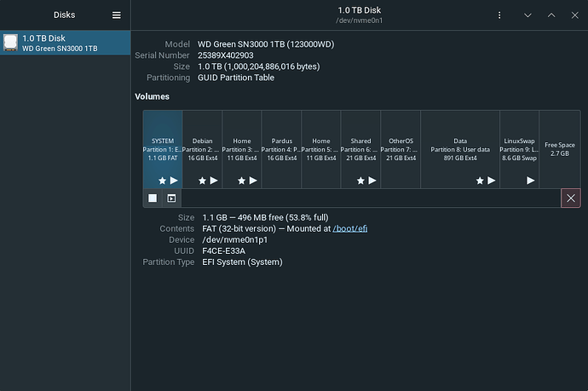
Task: Click the star icon on the Data partition
Action: click(480, 181)
